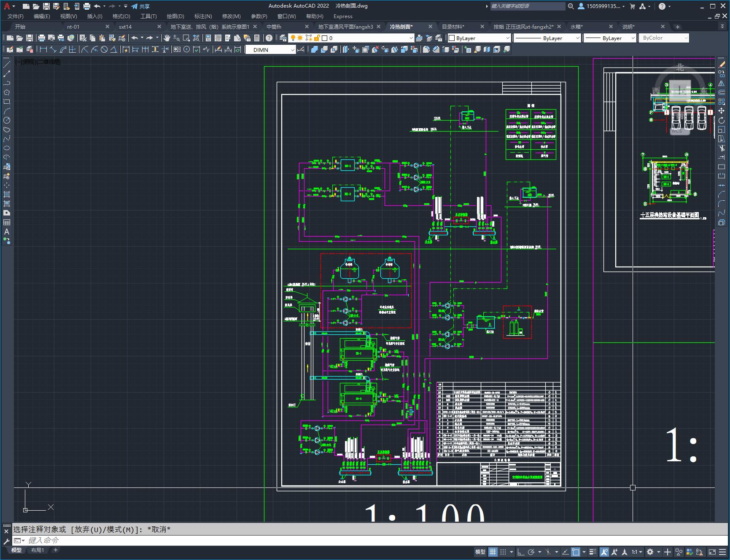Image resolution: width=730 pixels, height=560 pixels.
Task: Click the 共享 share button
Action: (140, 6)
